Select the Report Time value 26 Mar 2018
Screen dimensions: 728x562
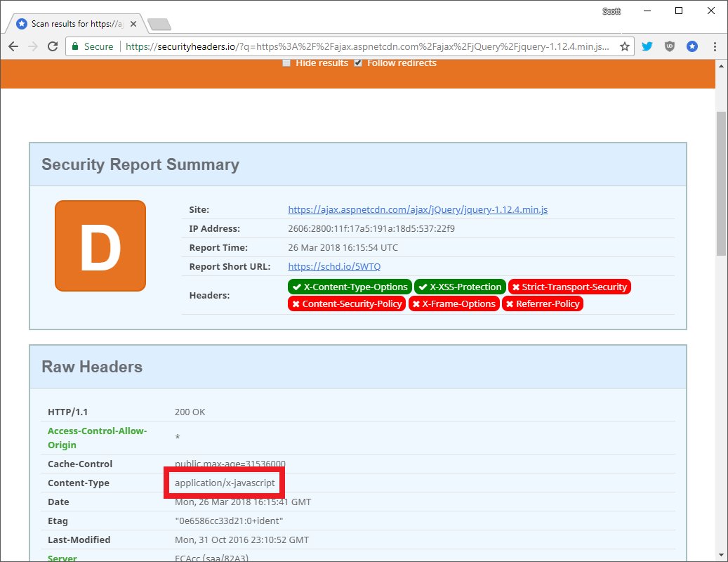click(343, 247)
